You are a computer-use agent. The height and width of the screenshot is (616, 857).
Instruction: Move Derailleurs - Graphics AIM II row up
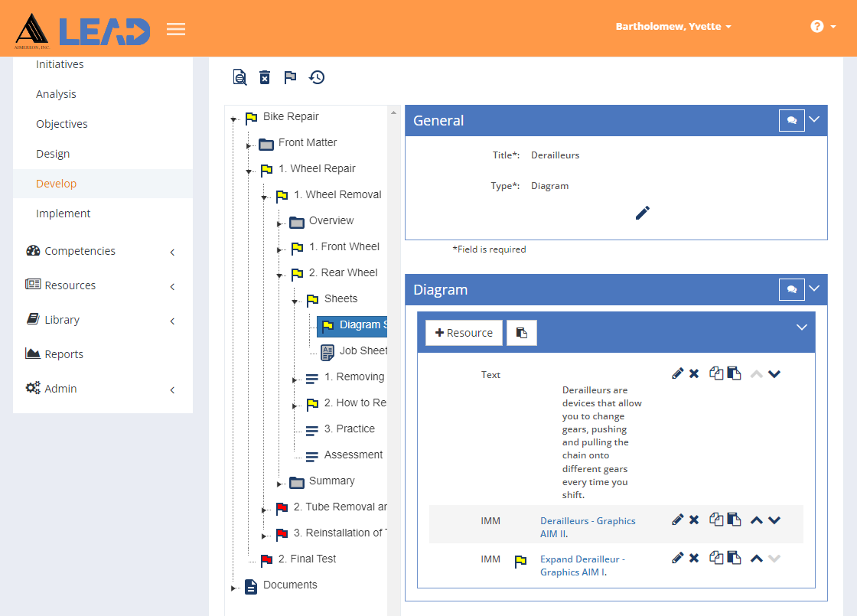(757, 520)
